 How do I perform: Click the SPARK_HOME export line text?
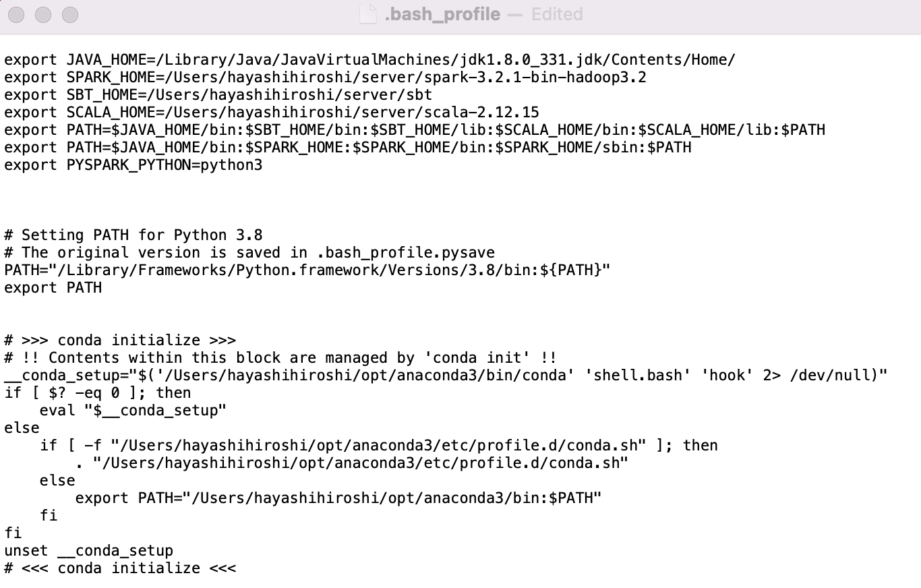point(325,78)
